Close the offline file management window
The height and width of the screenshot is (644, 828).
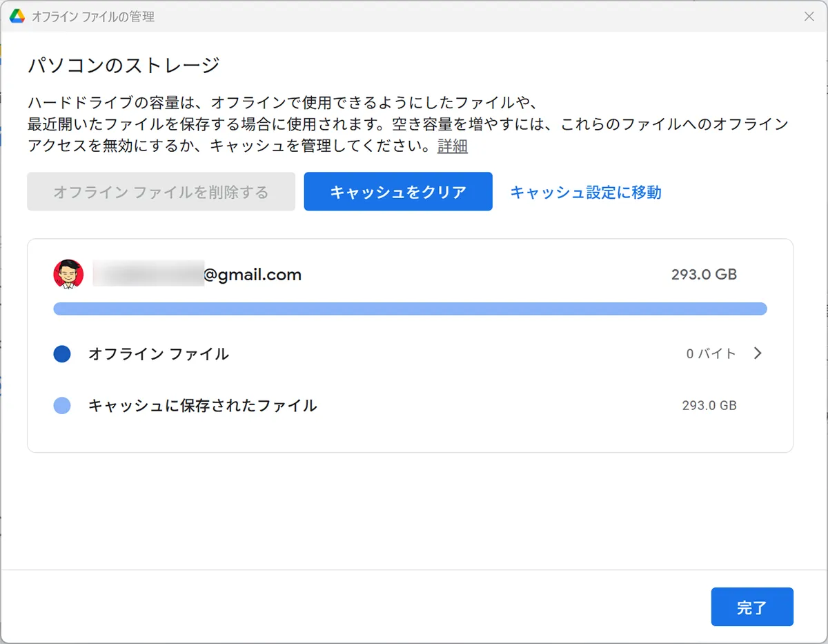tap(809, 17)
